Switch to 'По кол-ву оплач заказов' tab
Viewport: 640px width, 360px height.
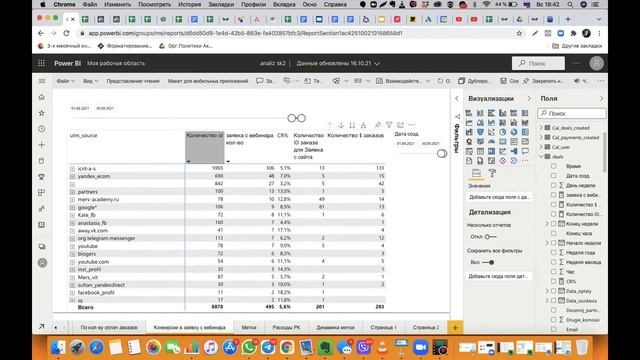pyautogui.click(x=109, y=327)
